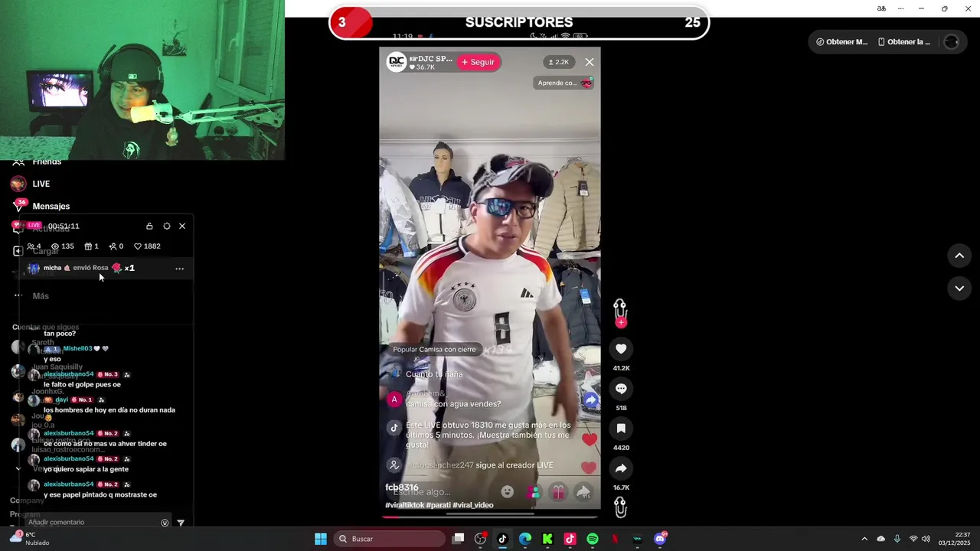Click the Obtener M... button
Viewport: 980px width, 551px height.
pos(841,42)
